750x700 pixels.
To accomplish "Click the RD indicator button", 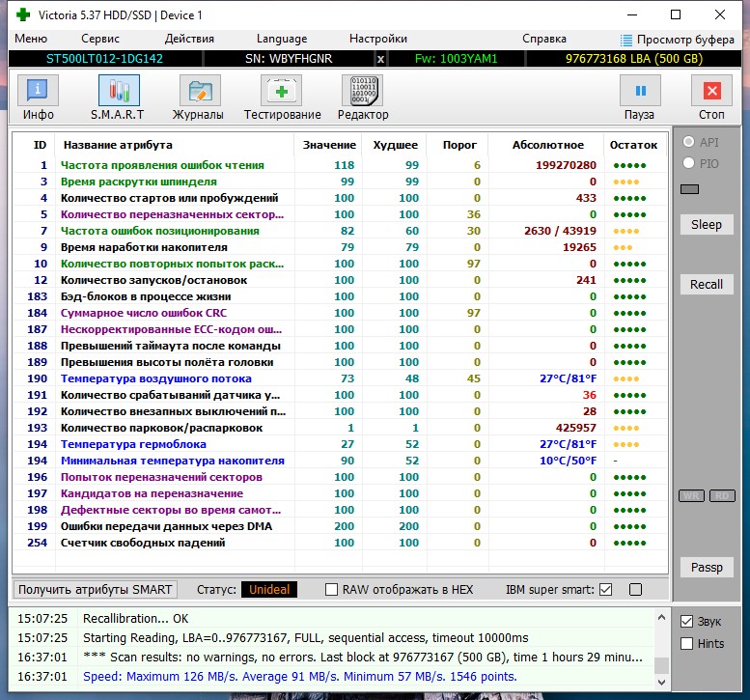I will (x=722, y=495).
